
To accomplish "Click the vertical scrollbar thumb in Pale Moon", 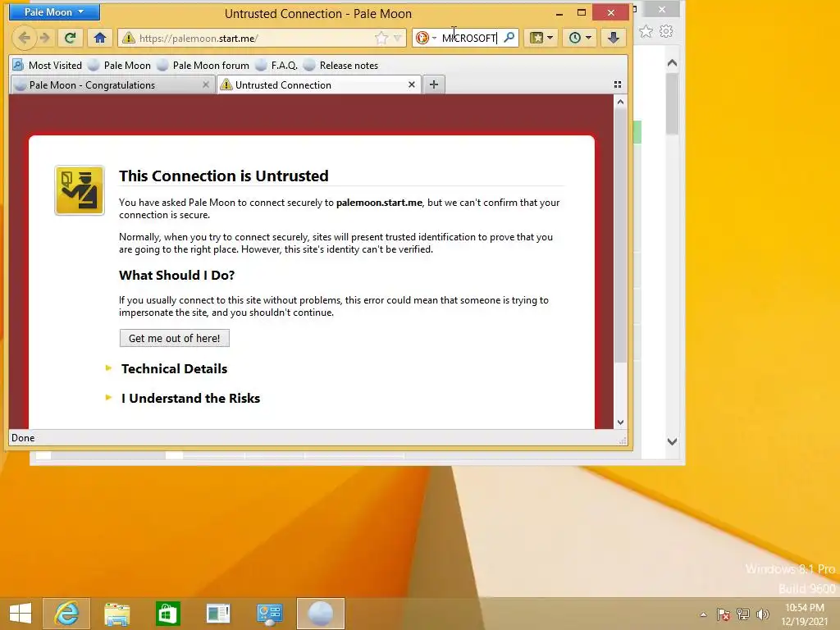I will [620, 235].
